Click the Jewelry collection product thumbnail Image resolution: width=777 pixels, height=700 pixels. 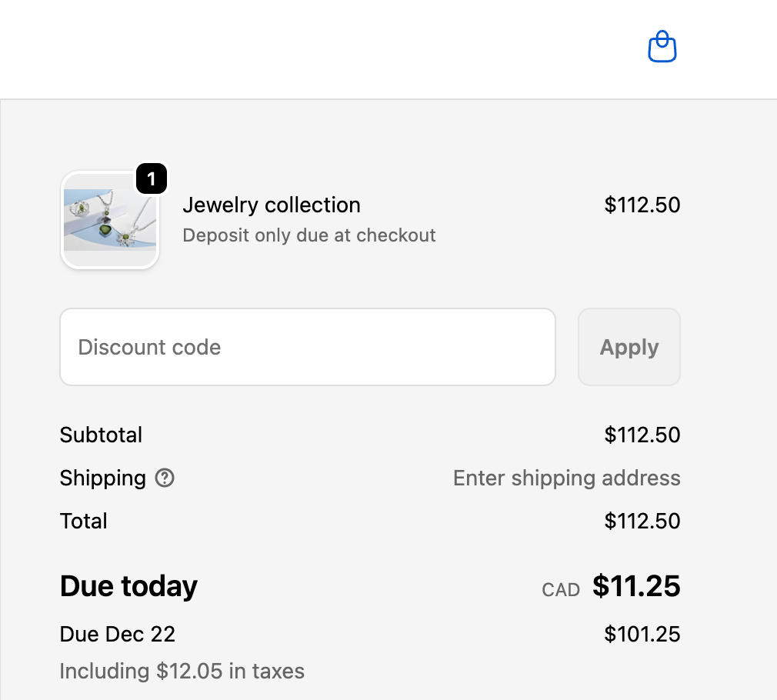click(109, 221)
